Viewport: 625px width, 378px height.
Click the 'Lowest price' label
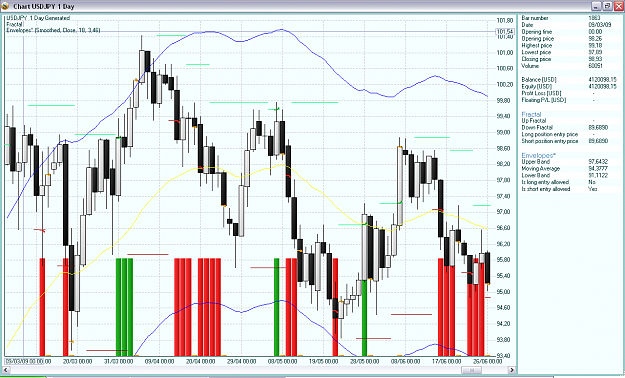point(536,52)
